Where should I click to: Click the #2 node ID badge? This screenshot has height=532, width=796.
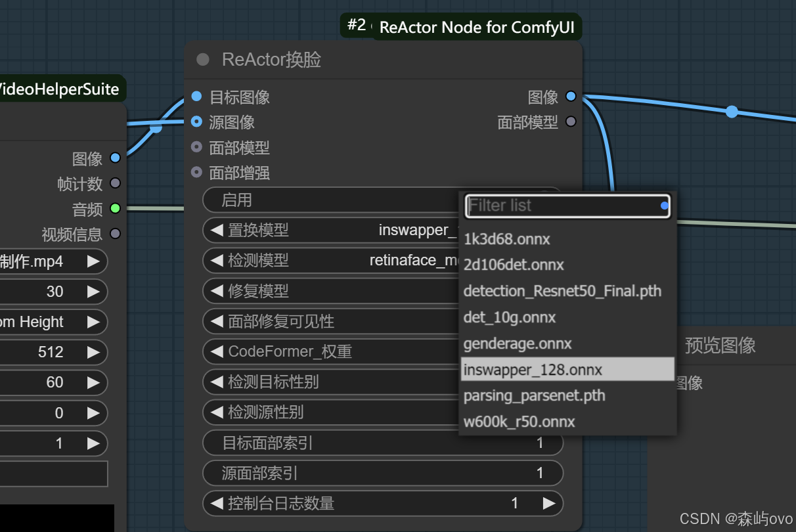(x=357, y=25)
